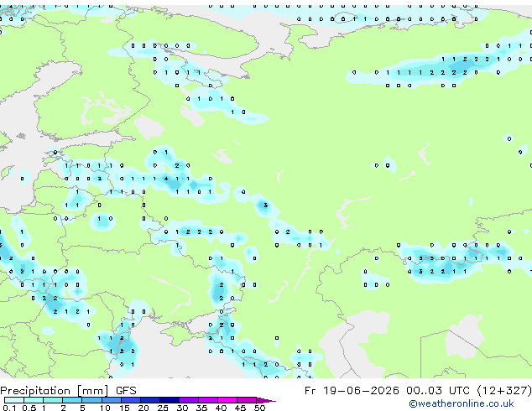Click the 0.1–0.5 mm legend color segment
The height and width of the screenshot is (411, 532).
(x=14, y=400)
